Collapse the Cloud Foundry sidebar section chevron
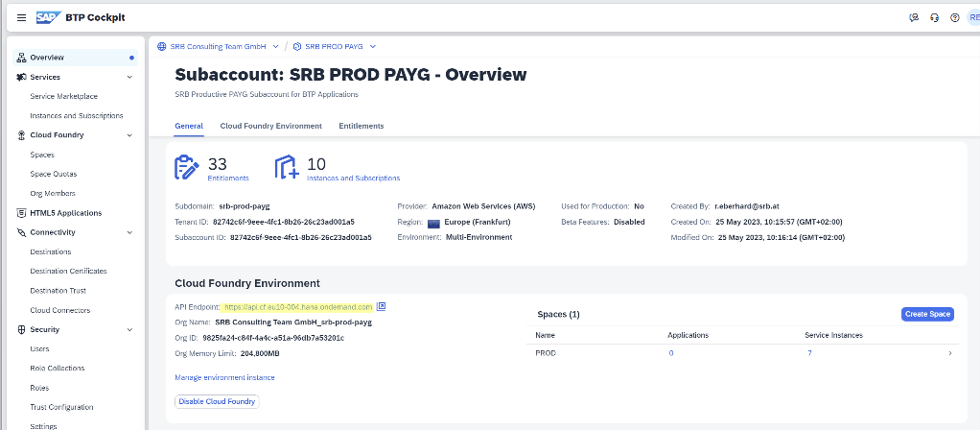 pyautogui.click(x=130, y=135)
